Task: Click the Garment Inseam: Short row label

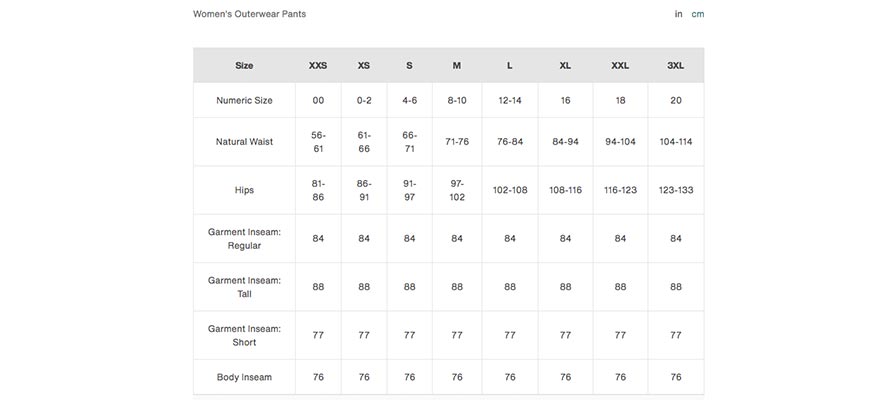Action: (244, 336)
